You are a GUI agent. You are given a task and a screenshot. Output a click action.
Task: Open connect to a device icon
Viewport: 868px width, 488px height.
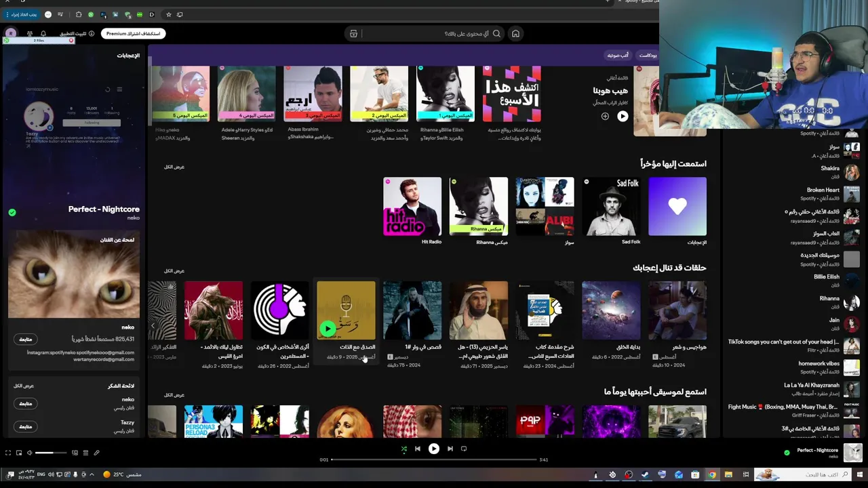[x=75, y=453]
